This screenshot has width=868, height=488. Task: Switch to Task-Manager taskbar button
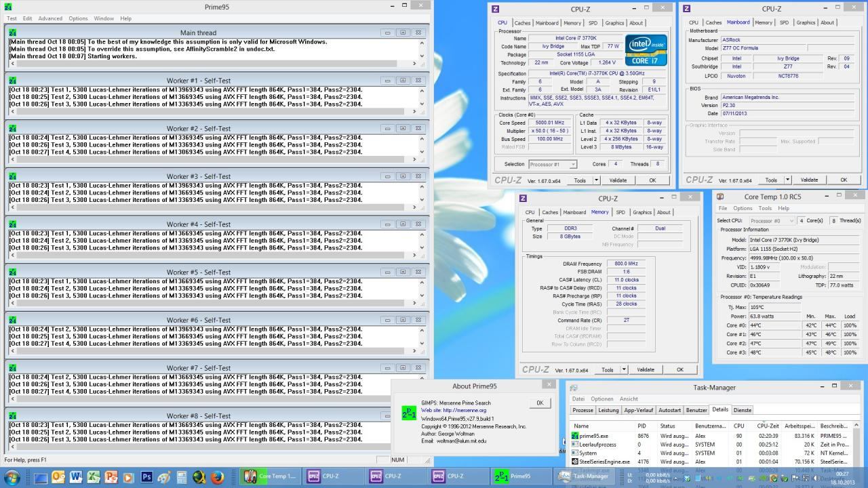coord(584,476)
